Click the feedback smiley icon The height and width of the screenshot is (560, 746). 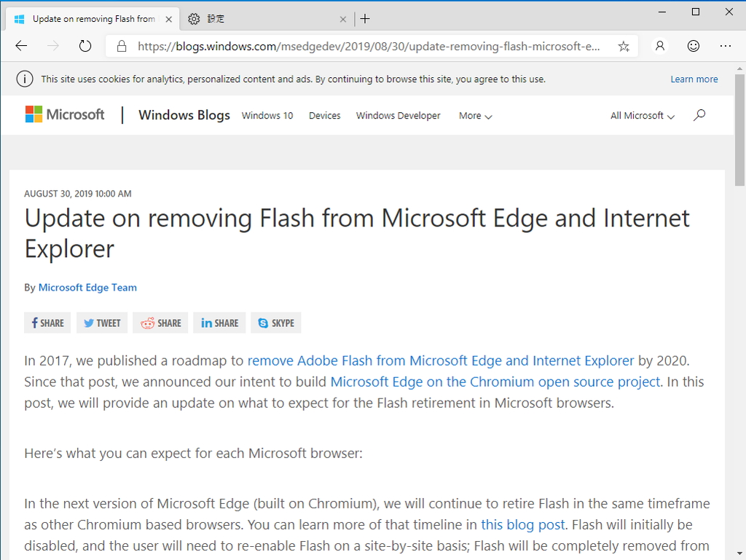point(693,45)
